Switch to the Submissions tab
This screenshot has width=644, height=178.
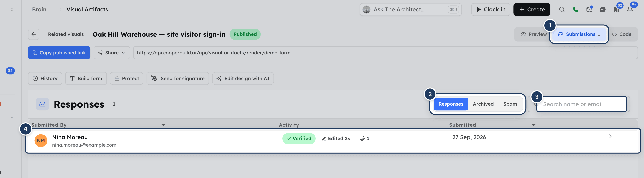(x=579, y=34)
